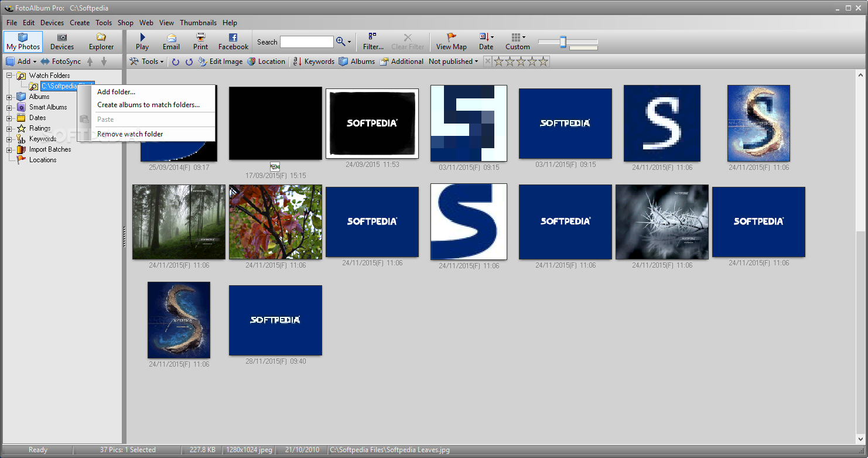The height and width of the screenshot is (458, 868).
Task: Select the Keywords tree item
Action: [x=43, y=139]
